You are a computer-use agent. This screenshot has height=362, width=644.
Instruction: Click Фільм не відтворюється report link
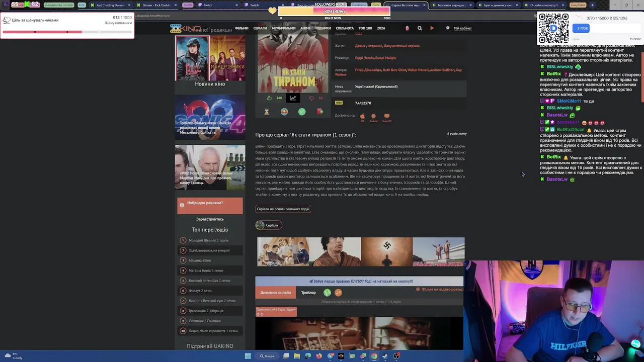[x=440, y=290]
